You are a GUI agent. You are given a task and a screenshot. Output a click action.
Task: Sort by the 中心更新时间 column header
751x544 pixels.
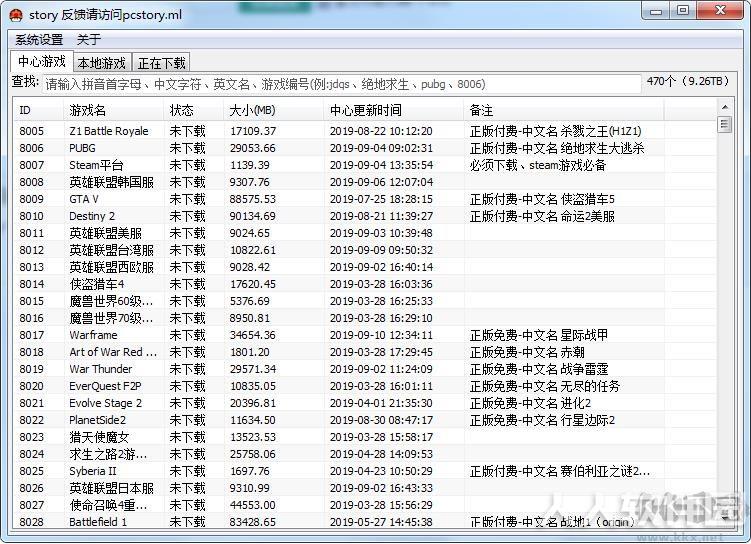[x=394, y=111]
